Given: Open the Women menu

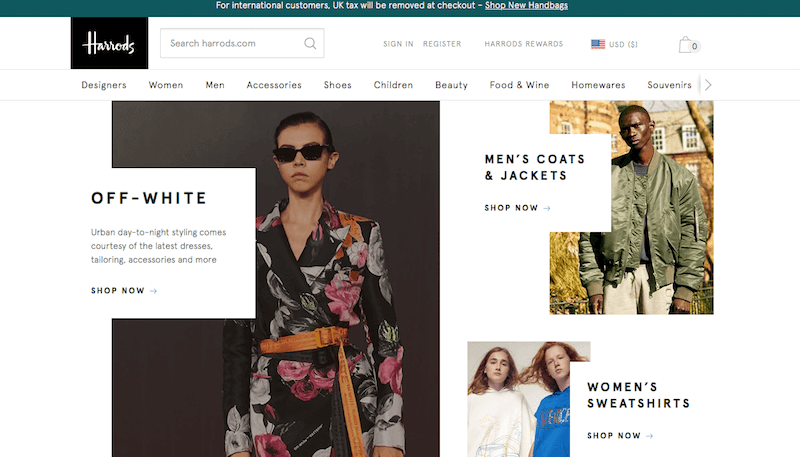Looking at the screenshot, I should pyautogui.click(x=166, y=85).
